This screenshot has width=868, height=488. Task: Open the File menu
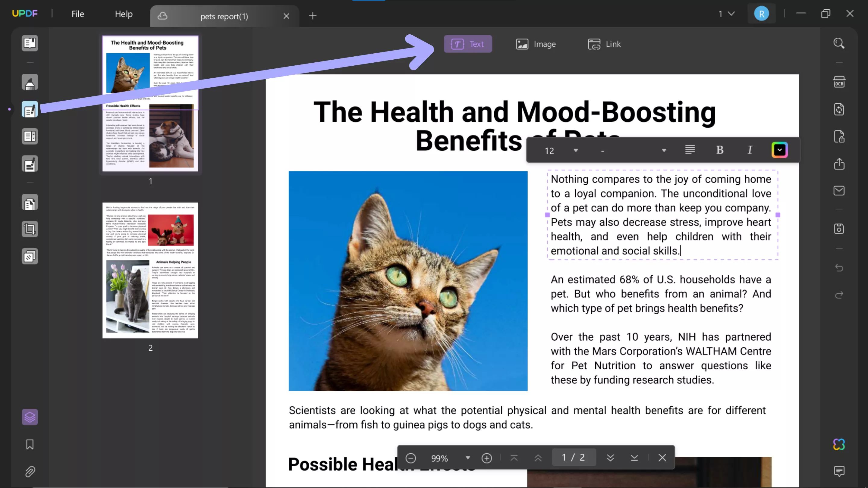click(x=77, y=14)
